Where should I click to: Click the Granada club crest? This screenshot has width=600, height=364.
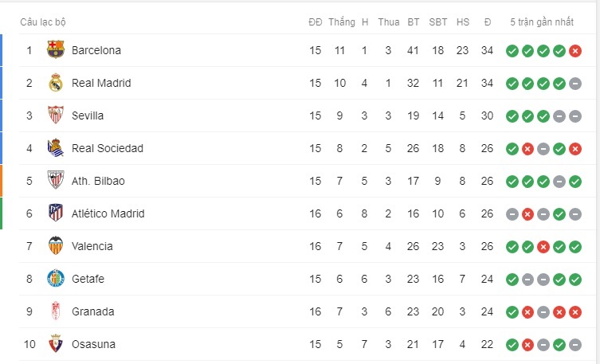pyautogui.click(x=56, y=311)
